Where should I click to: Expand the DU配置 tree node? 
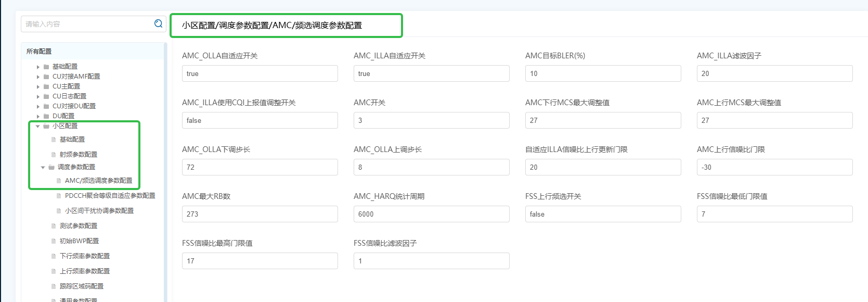click(38, 117)
